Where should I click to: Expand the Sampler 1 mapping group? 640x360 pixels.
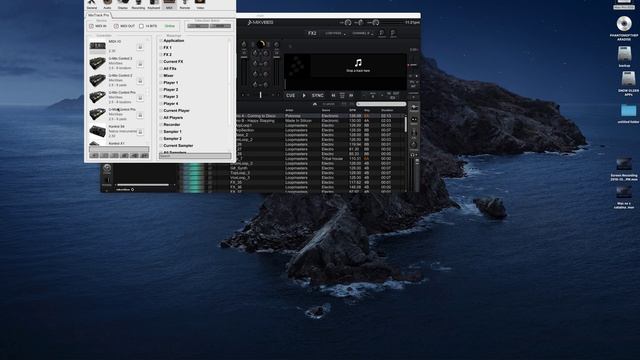point(161,131)
